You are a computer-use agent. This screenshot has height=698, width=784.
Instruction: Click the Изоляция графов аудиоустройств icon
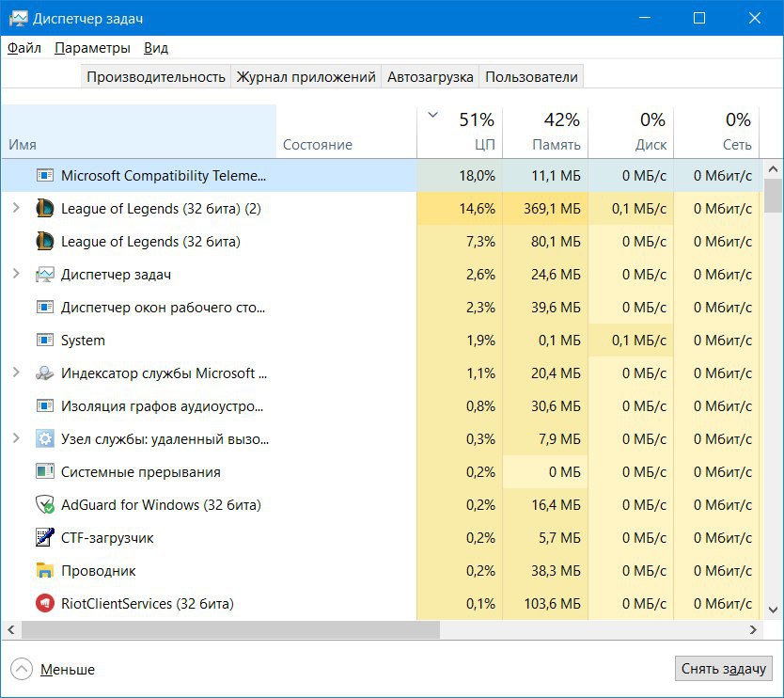(45, 406)
